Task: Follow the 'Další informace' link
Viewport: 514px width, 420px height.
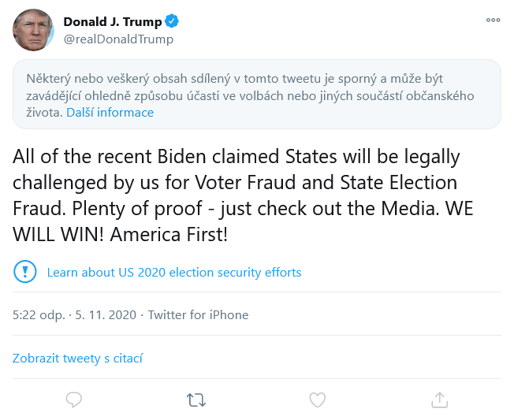Action: coord(110,113)
